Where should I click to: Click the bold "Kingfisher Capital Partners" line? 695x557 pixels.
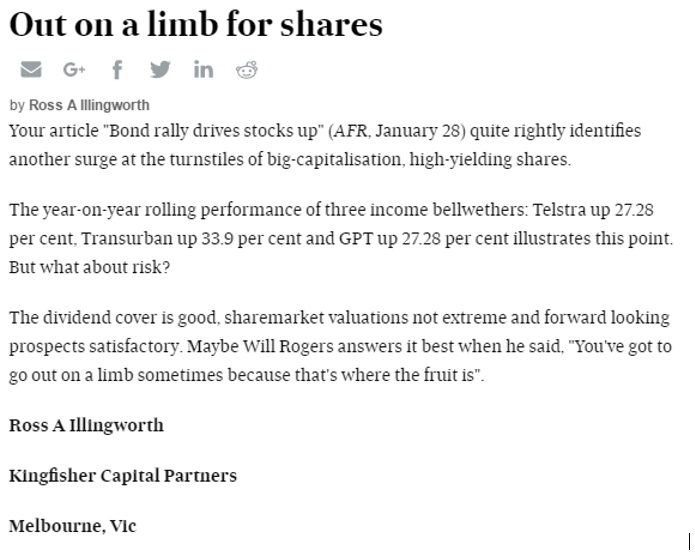click(123, 475)
